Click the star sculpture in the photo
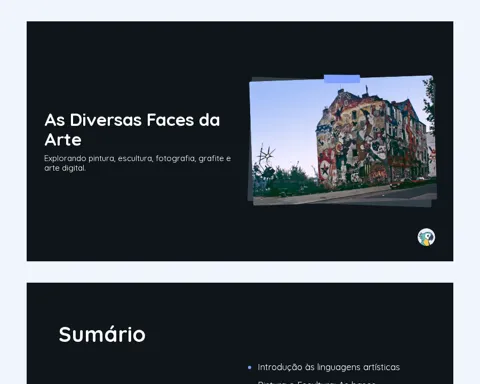480x384 pixels. [x=266, y=154]
